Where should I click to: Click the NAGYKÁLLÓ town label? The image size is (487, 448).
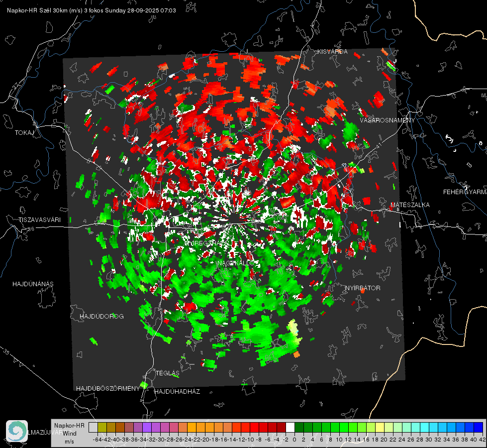click(236, 263)
